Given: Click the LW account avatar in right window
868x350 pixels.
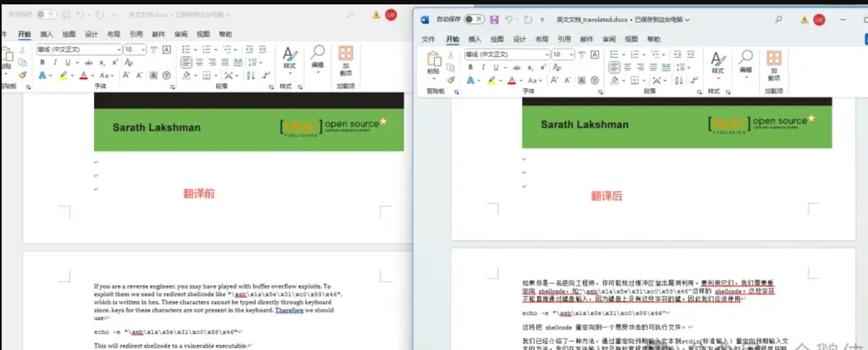Looking at the screenshot, I should (819, 20).
